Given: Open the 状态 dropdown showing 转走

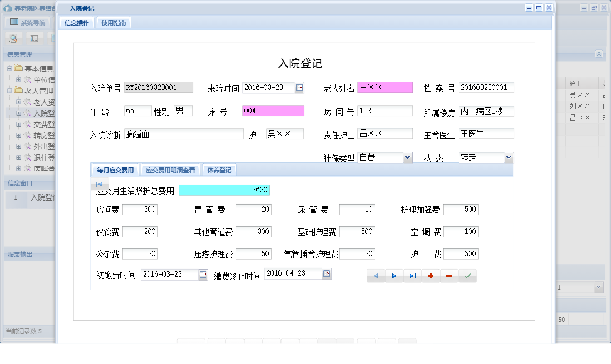Looking at the screenshot, I should point(509,157).
